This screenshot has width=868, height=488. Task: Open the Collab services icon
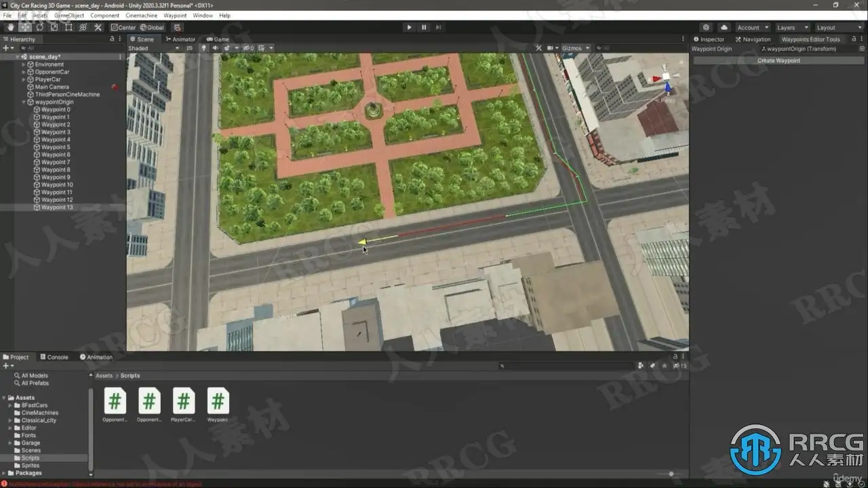(x=707, y=27)
